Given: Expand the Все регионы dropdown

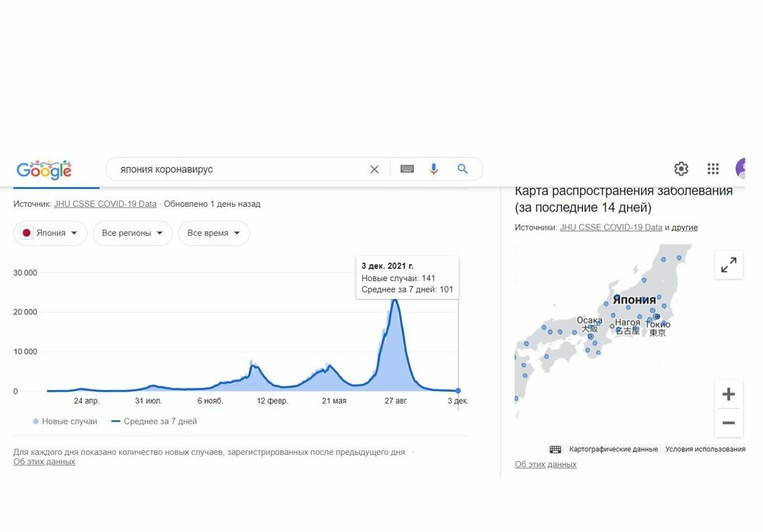Looking at the screenshot, I should 133,234.
